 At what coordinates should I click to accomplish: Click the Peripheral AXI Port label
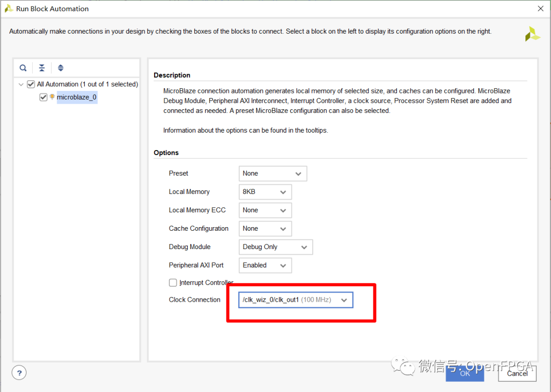pyautogui.click(x=196, y=265)
